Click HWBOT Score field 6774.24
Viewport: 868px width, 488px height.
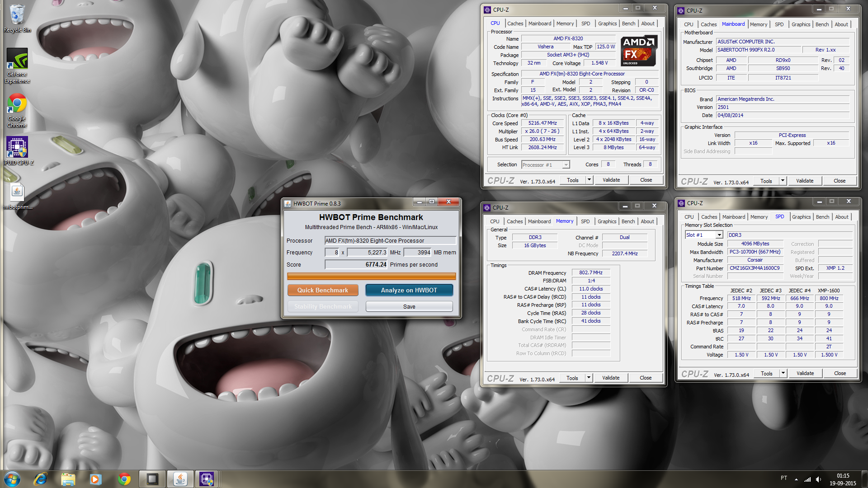tap(356, 265)
